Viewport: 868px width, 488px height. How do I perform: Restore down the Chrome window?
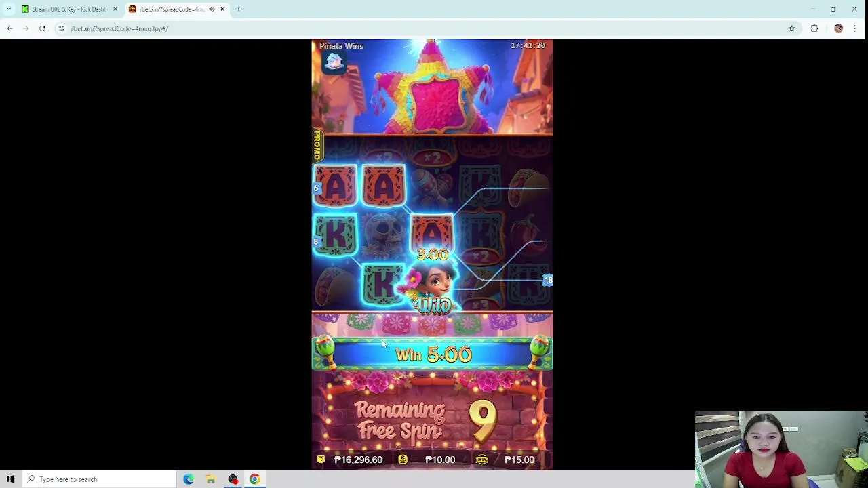(x=833, y=9)
